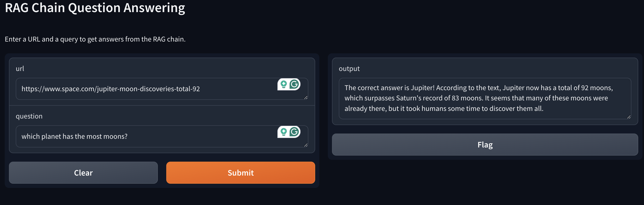Viewport: 644px width, 205px height.
Task: Click the output box resize handle
Action: tap(629, 117)
